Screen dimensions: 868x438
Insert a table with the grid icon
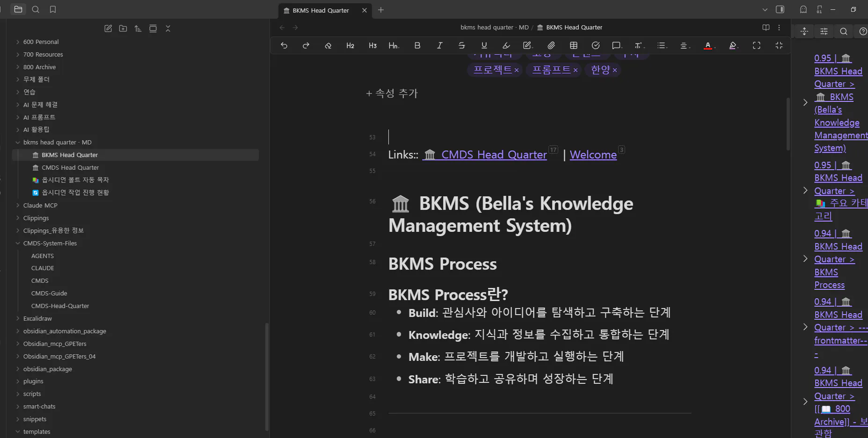(x=574, y=45)
